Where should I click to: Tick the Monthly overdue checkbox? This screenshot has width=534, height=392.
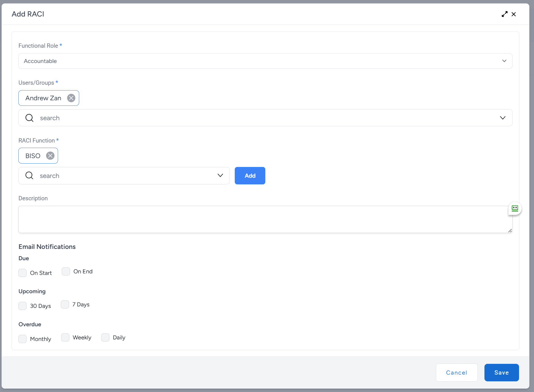23,339
